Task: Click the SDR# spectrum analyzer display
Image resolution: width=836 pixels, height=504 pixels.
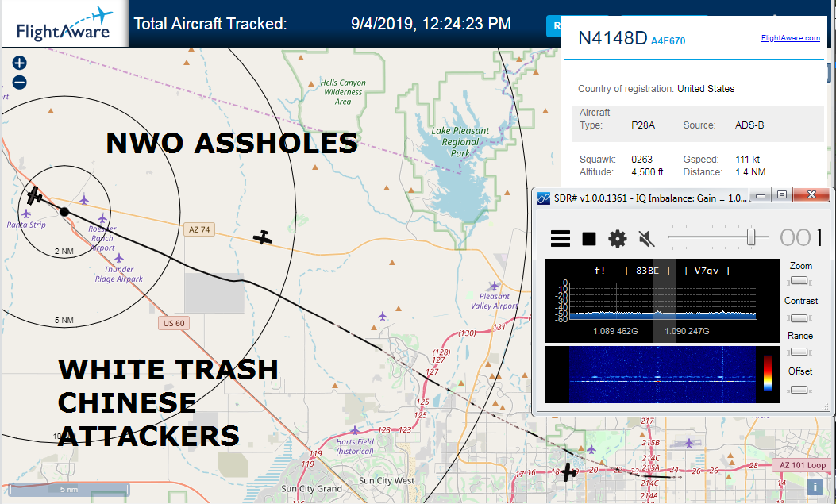Action: click(x=662, y=301)
